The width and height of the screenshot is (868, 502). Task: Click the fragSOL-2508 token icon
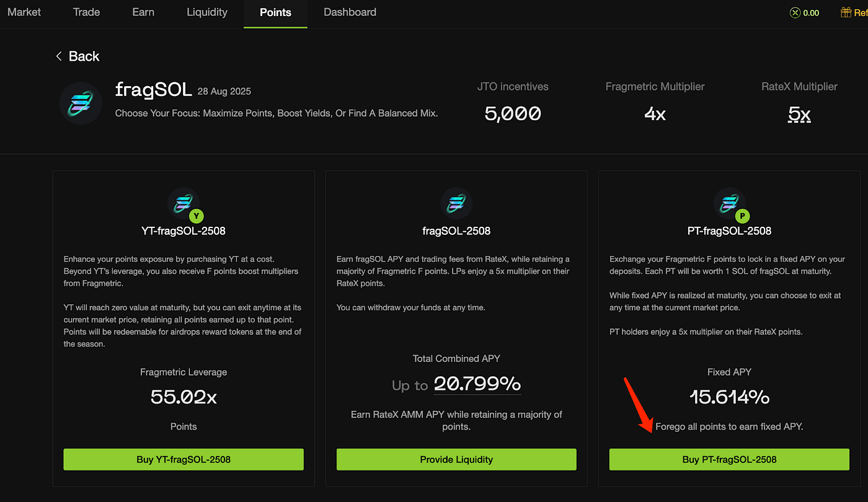(x=456, y=203)
